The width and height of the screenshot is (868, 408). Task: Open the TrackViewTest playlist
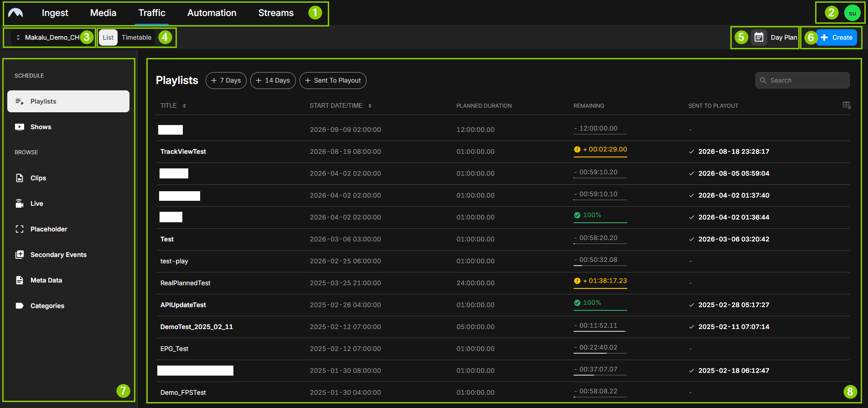click(183, 152)
